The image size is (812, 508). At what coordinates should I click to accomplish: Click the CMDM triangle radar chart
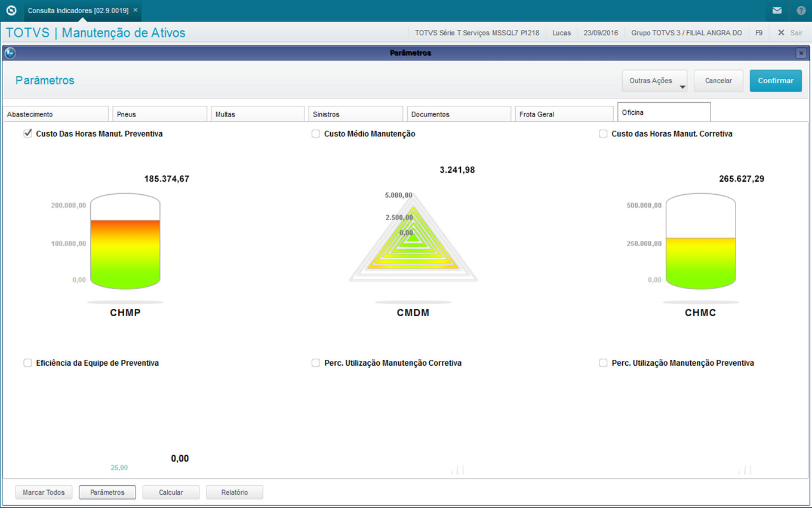tap(413, 238)
